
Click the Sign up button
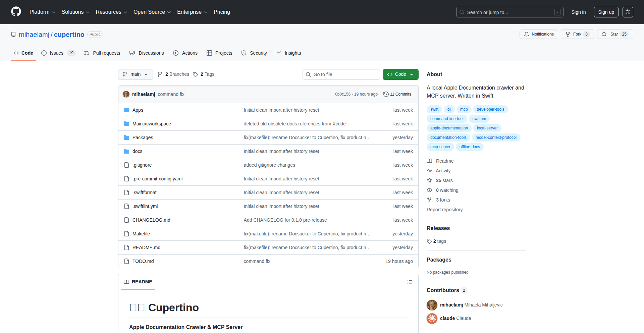pos(606,12)
